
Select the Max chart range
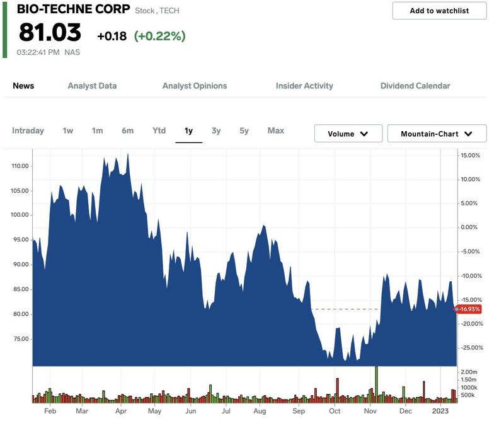[x=276, y=130]
